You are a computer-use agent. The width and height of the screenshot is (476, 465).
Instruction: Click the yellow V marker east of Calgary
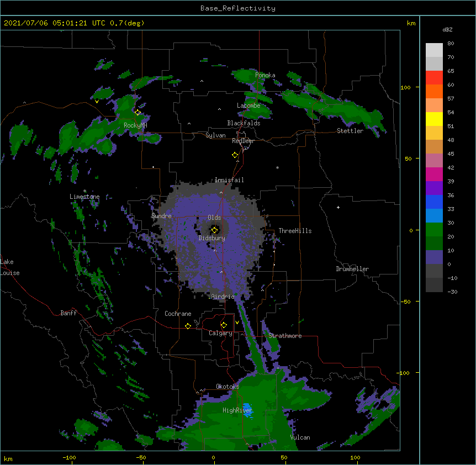click(237, 323)
